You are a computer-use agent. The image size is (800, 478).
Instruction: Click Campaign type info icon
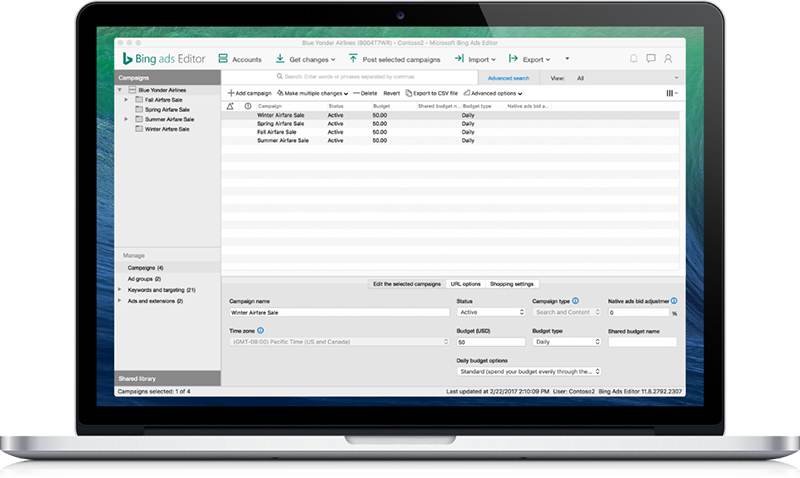click(x=576, y=301)
